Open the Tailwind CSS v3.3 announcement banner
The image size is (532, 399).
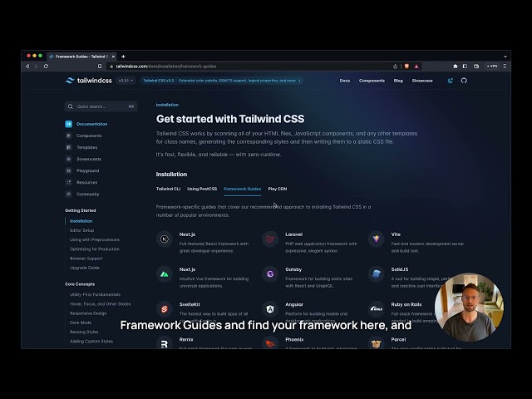click(222, 81)
